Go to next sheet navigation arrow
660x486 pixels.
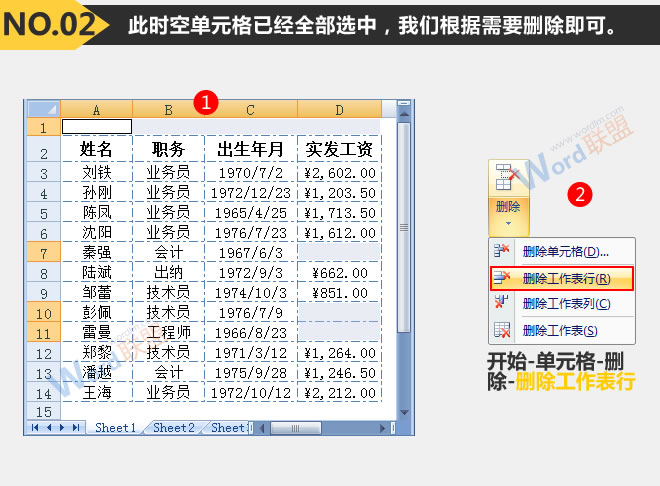(62, 428)
